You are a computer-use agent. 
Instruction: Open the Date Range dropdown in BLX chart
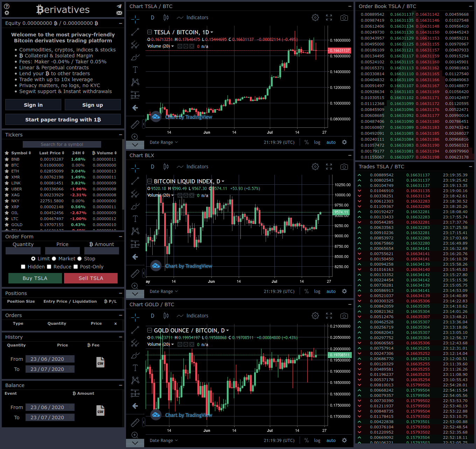click(x=164, y=292)
